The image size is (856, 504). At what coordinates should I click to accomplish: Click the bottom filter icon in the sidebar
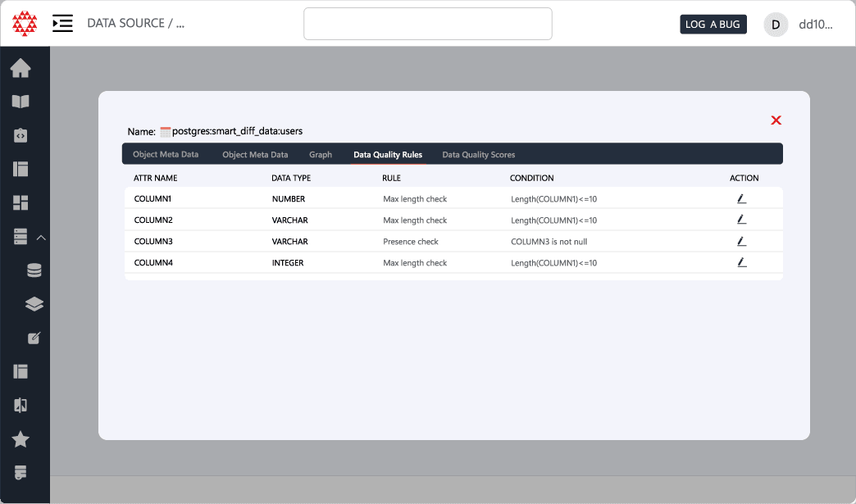click(x=20, y=472)
